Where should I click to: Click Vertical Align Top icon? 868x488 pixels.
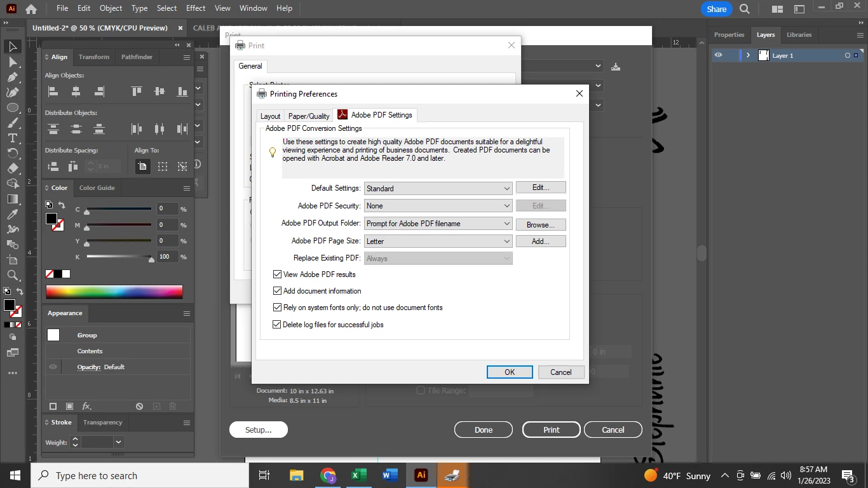137,91
